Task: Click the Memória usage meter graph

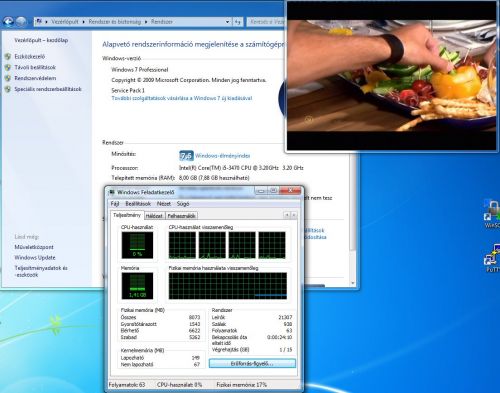Action: tap(137, 286)
